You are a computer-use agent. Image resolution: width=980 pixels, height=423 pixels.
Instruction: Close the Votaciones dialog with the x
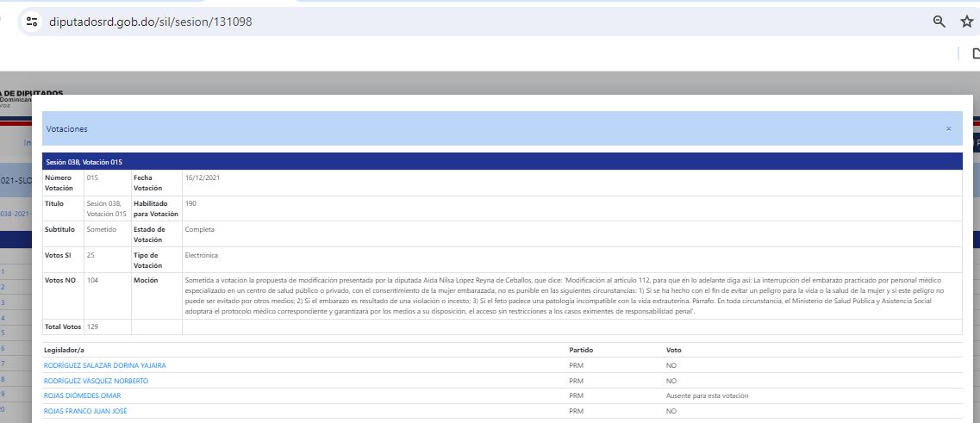[x=948, y=128]
